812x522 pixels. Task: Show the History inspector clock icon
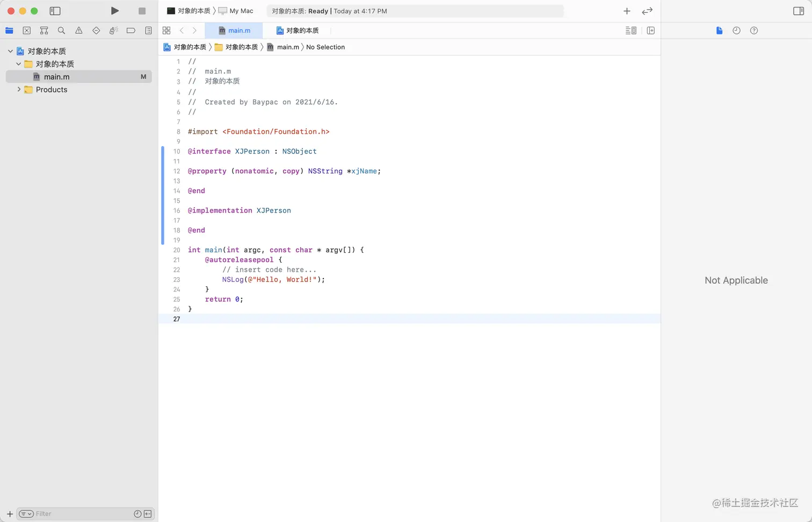(x=736, y=31)
